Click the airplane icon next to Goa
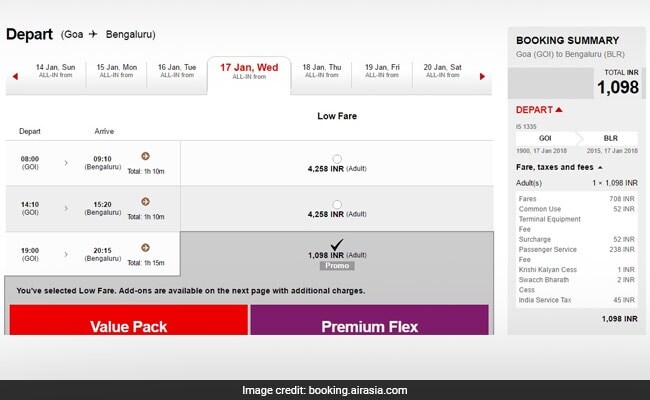The width and height of the screenshot is (650, 400). (93, 34)
